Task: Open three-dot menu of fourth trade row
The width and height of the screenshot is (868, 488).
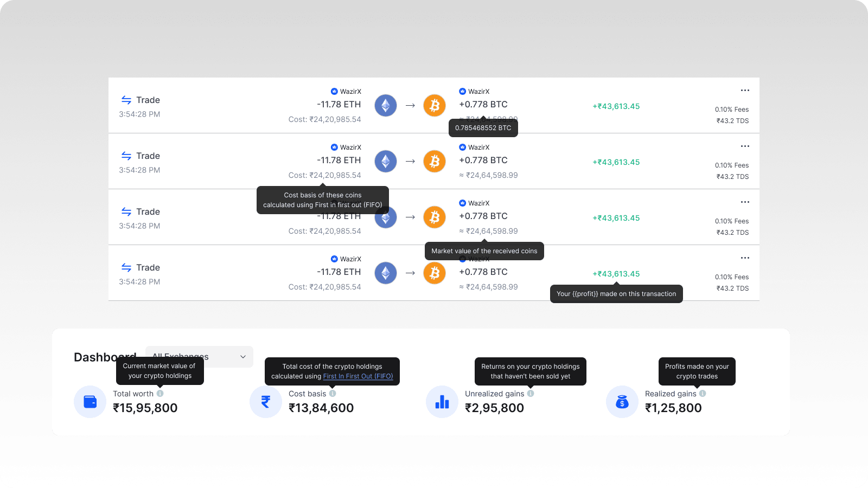Action: click(745, 258)
